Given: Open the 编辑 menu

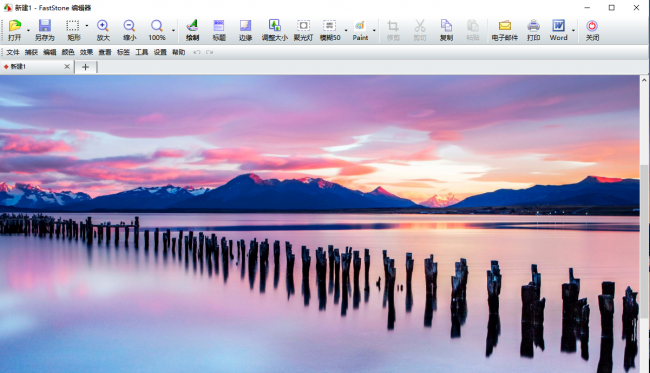Looking at the screenshot, I should coord(49,52).
